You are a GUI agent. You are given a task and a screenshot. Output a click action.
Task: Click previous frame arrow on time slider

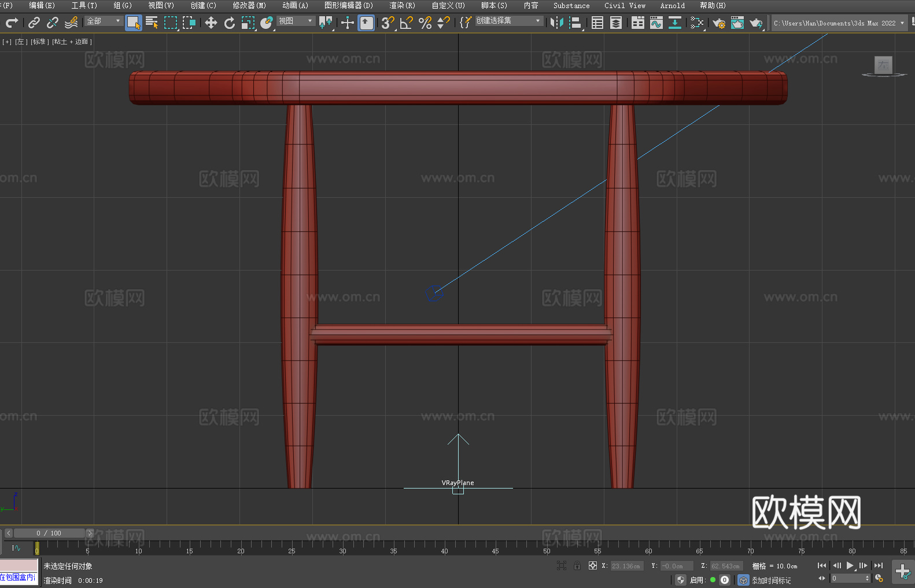coord(8,533)
